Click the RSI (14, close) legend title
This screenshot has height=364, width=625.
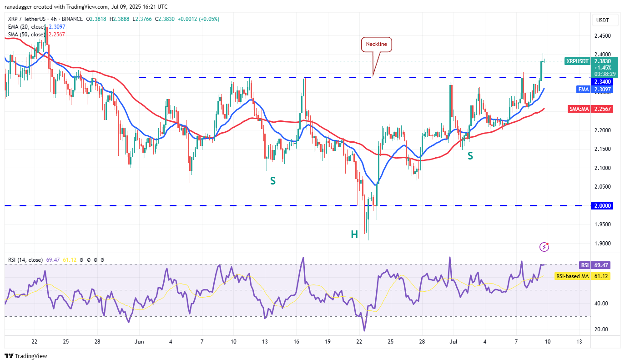coord(25,260)
